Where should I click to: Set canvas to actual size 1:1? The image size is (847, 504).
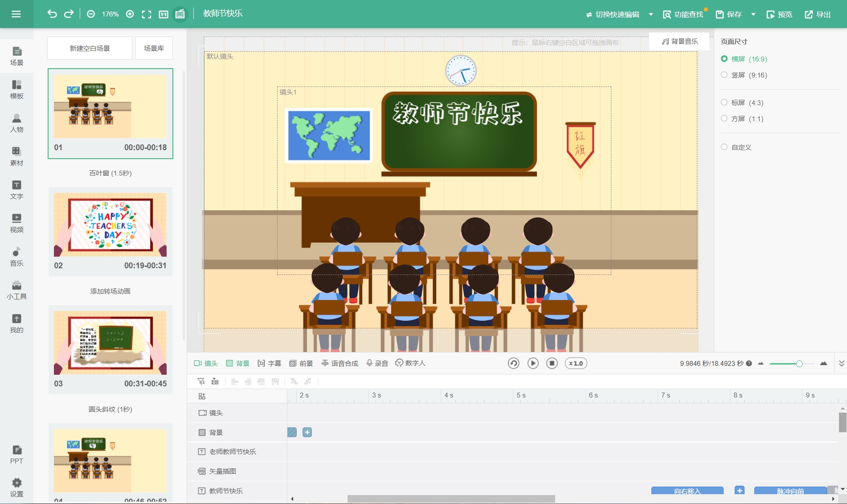pos(164,14)
